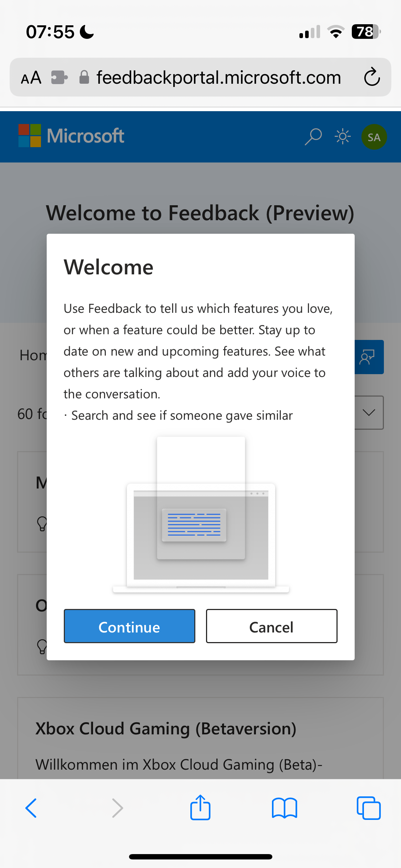
Task: Open Safari bookmarks book icon
Action: (x=284, y=808)
